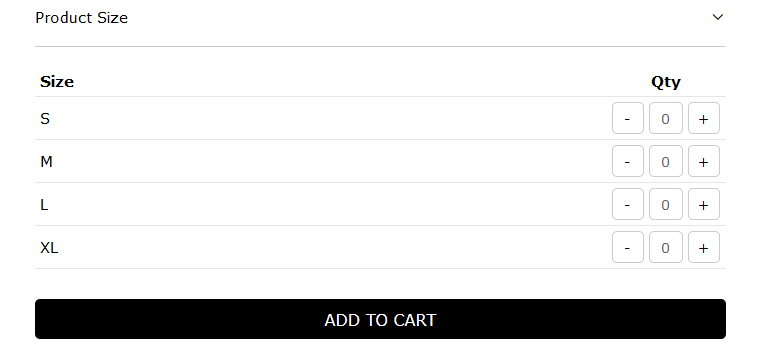Viewport: 763px width, 363px height.
Task: Click the ADD TO CART button
Action: point(381,319)
